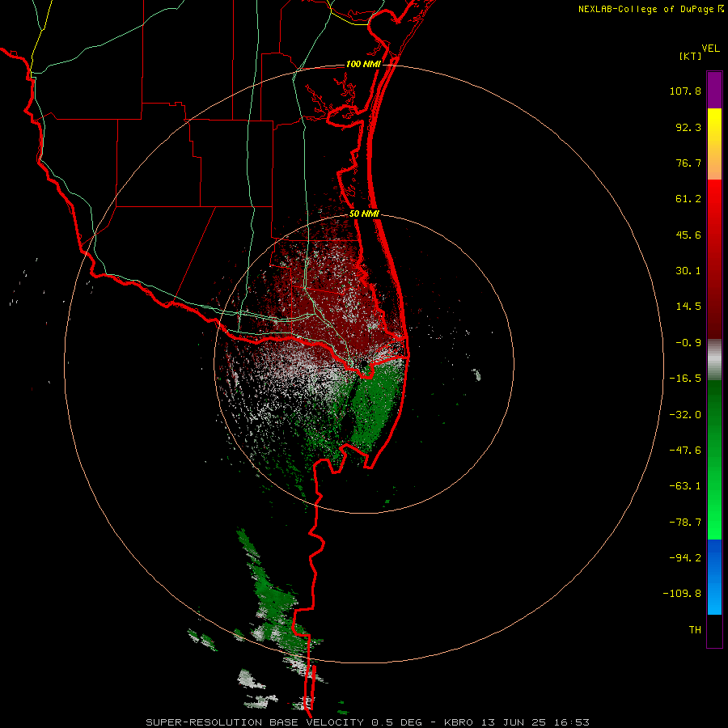The image size is (728, 728).
Task: Click the KBRO radar site location center
Action: pos(363,364)
